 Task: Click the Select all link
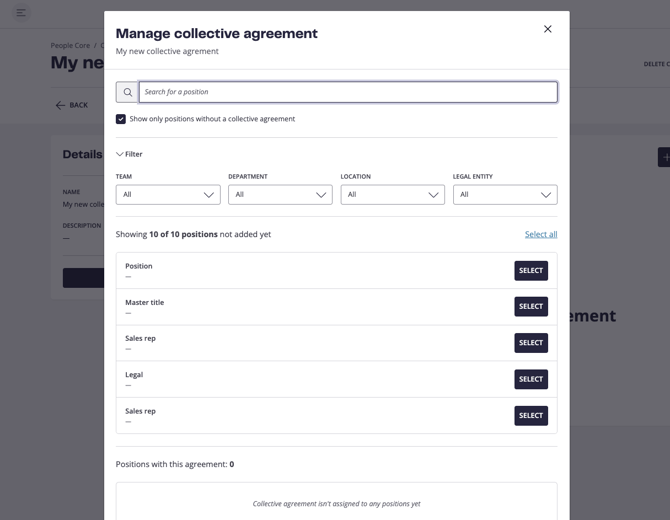(x=540, y=234)
